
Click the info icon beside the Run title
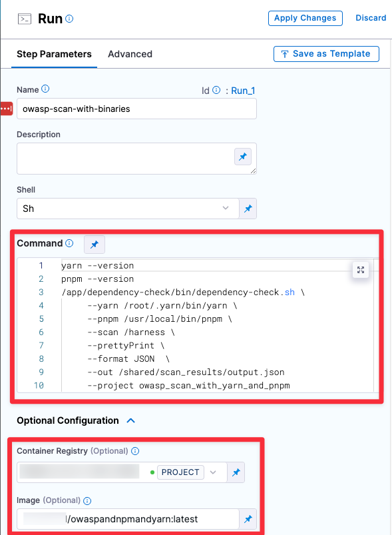click(69, 18)
